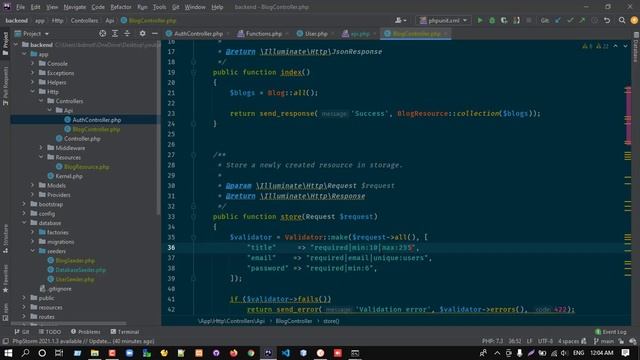
Task: Expand the bootstrap folder
Action: tap(24, 204)
